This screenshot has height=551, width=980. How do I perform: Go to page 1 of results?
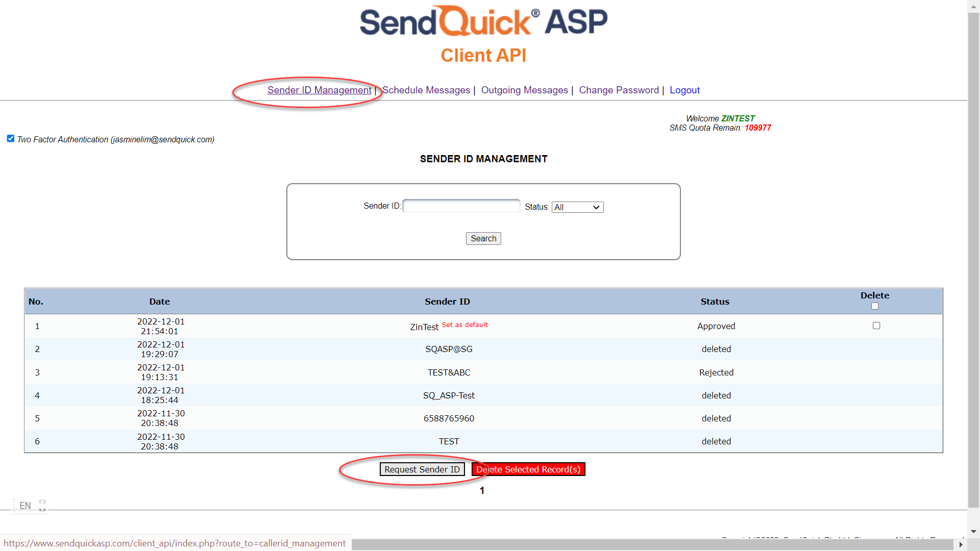pyautogui.click(x=482, y=490)
